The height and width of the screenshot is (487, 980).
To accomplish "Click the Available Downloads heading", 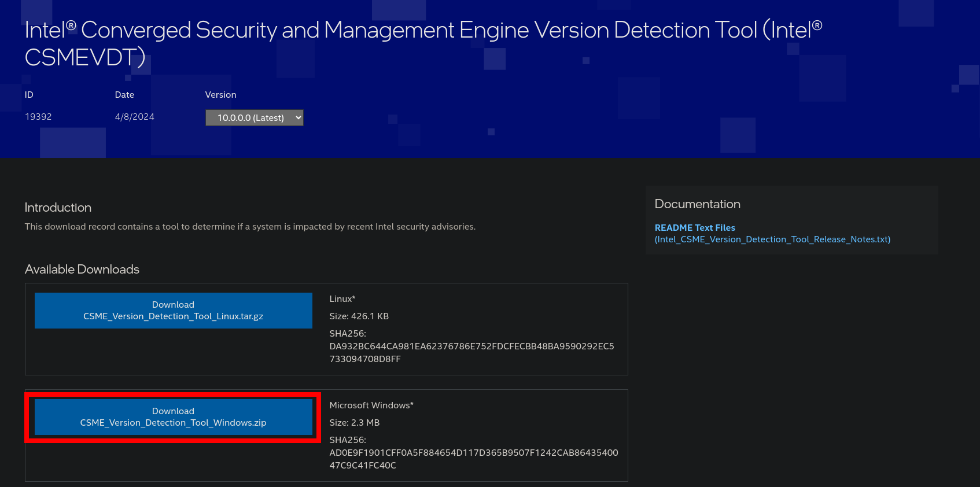I will pyautogui.click(x=82, y=270).
